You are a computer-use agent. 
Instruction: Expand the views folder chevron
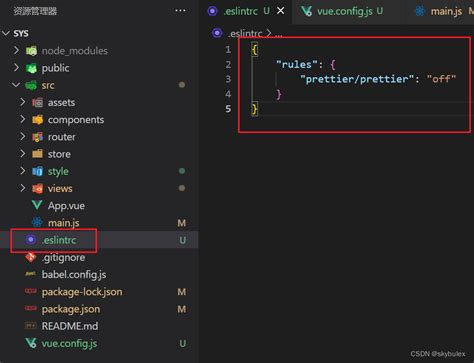pos(22,188)
